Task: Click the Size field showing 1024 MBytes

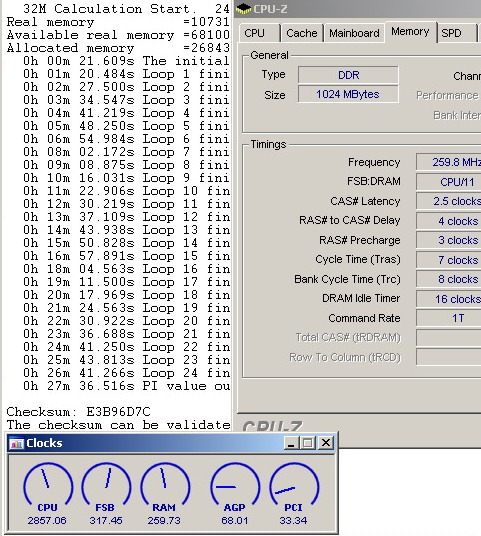Action: coord(348,94)
